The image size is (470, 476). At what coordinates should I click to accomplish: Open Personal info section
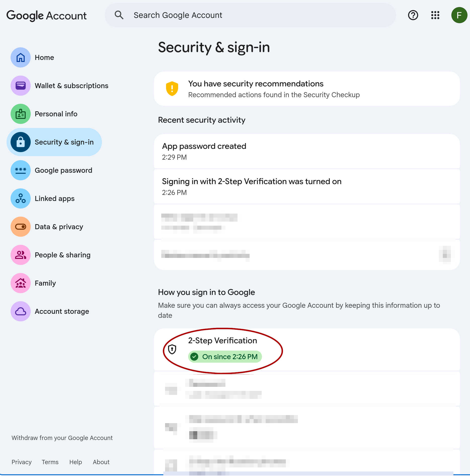click(x=56, y=114)
